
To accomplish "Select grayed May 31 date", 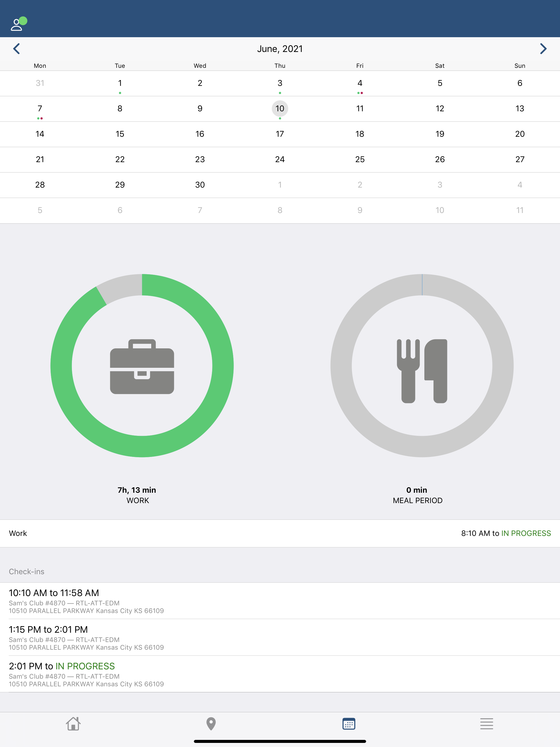I will [40, 83].
